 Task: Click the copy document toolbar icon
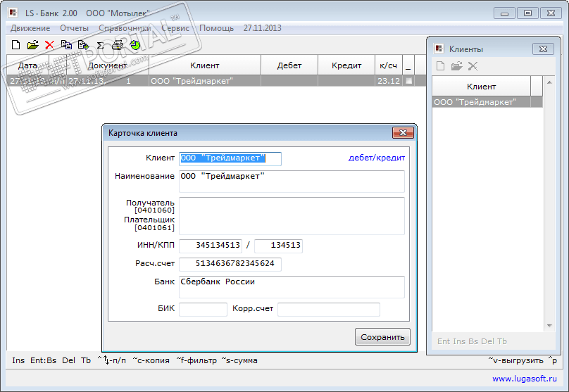click(x=66, y=45)
